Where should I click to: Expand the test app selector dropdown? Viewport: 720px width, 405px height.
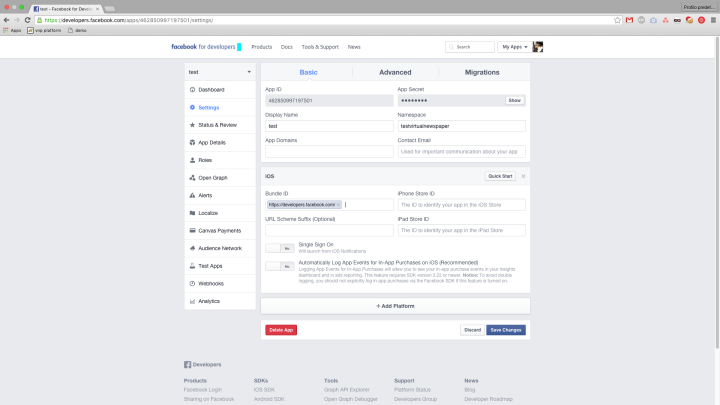click(220, 72)
